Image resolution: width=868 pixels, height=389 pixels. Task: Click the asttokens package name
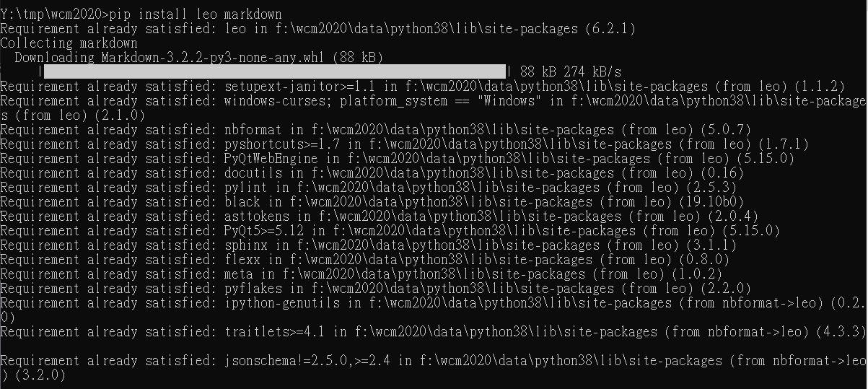point(256,217)
